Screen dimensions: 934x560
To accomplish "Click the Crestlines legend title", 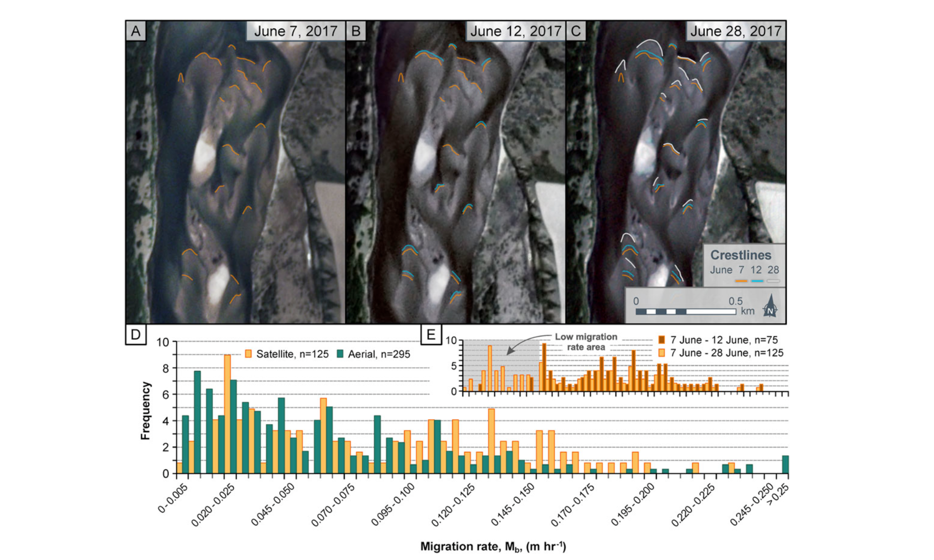I will click(741, 255).
